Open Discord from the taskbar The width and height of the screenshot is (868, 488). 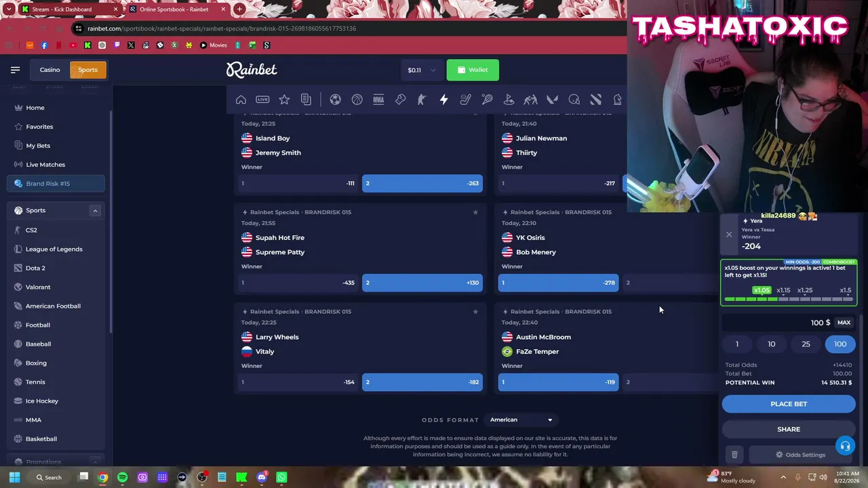tap(262, 477)
